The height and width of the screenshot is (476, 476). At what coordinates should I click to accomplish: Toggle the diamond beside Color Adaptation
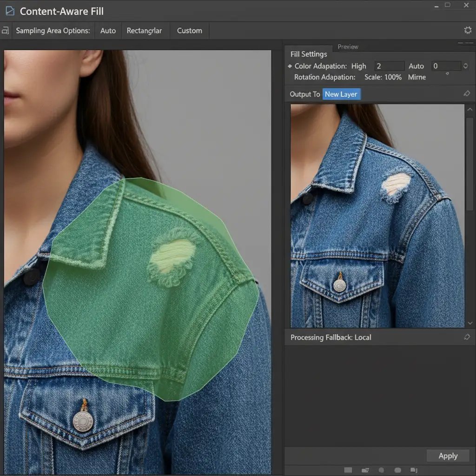click(x=290, y=66)
